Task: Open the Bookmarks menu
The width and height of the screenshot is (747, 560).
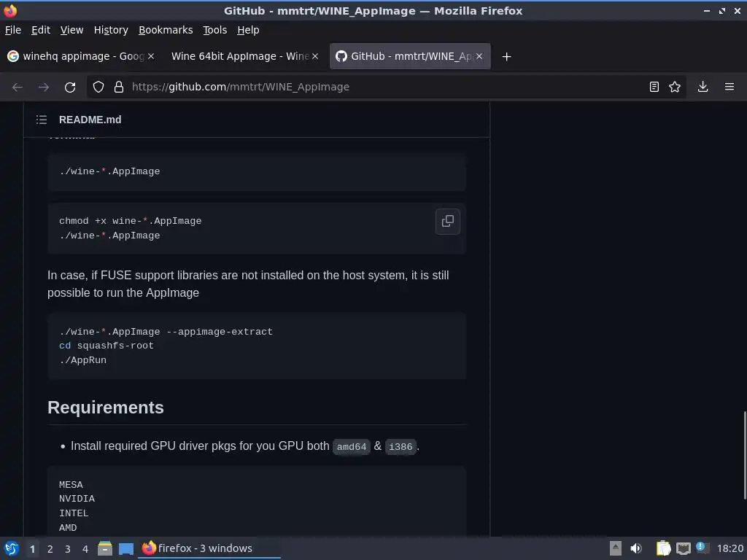Action: [x=166, y=30]
